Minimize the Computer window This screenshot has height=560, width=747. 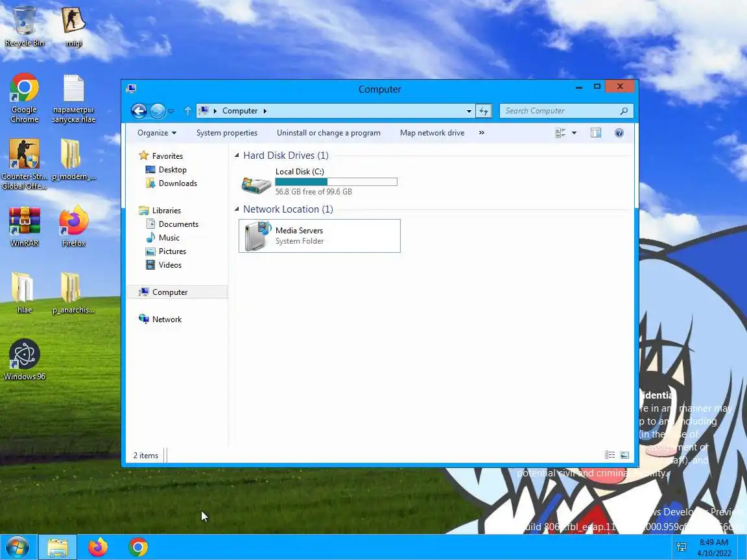[579, 87]
